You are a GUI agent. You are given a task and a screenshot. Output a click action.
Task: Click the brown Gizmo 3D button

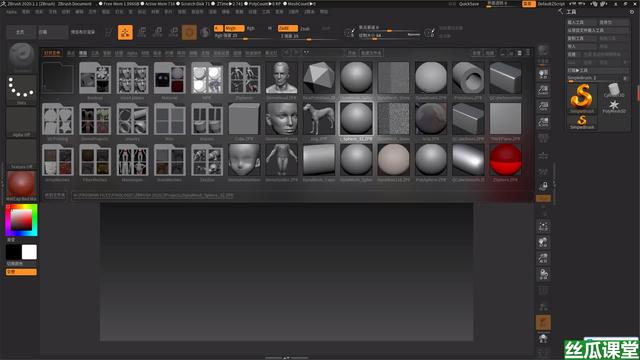[x=189, y=32]
